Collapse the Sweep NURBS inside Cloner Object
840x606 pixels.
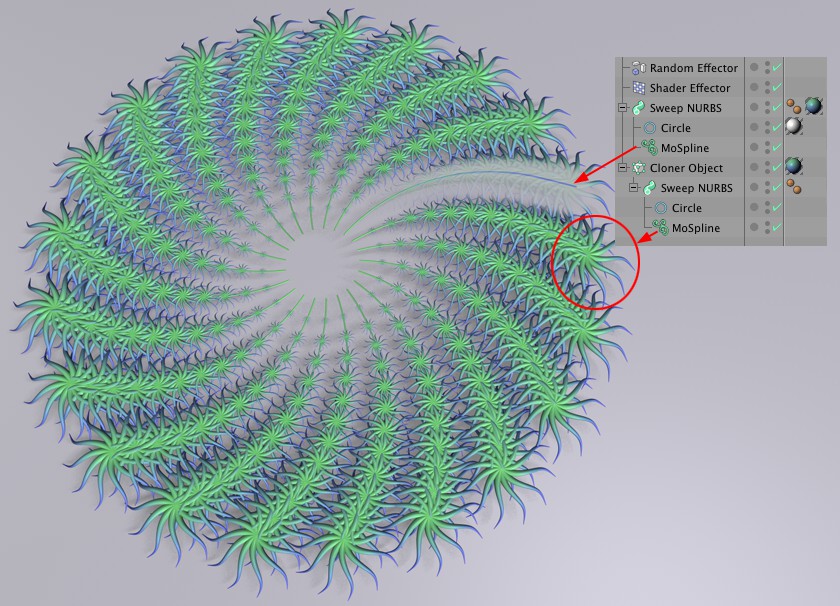(x=633, y=188)
